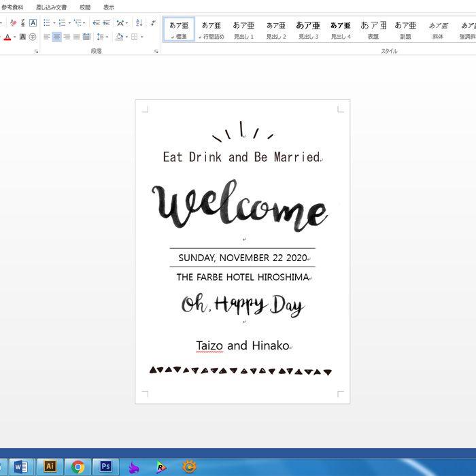Viewport: 476px width, 476px height.
Task: Apply the 表題 style
Action: [x=373, y=30]
